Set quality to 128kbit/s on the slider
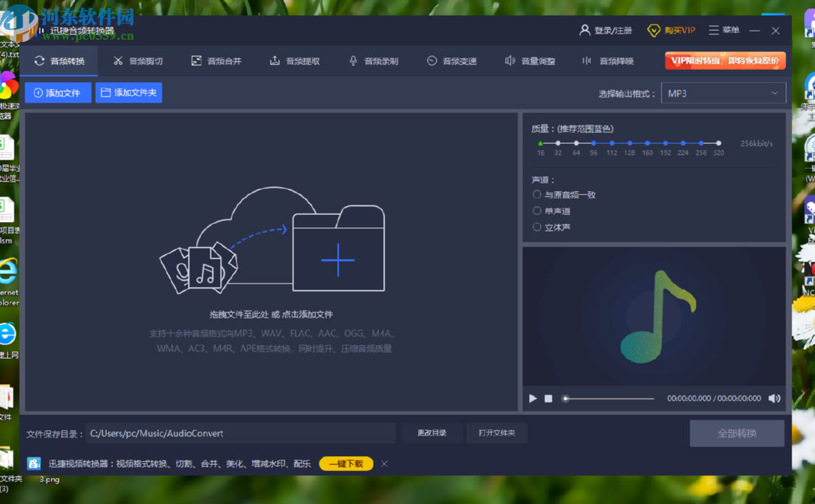The image size is (815, 504). (629, 144)
